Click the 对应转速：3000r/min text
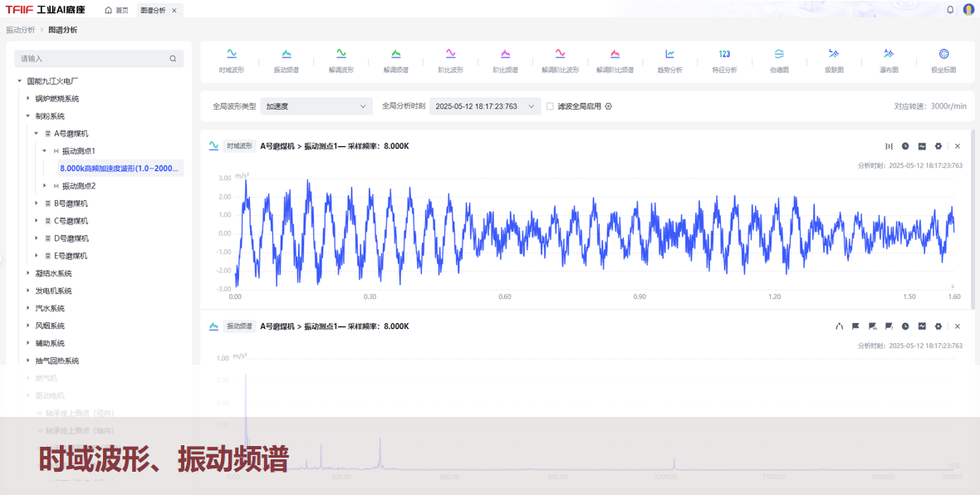Viewport: 980px width, 495px height. tap(931, 106)
